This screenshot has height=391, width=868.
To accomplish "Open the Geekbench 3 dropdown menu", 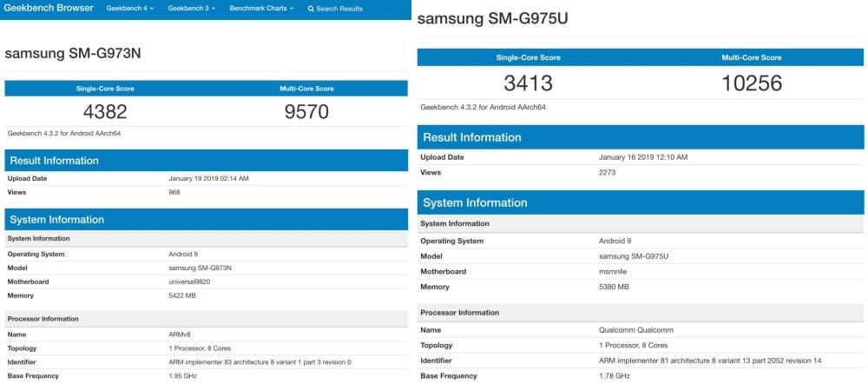I will pyautogui.click(x=192, y=9).
